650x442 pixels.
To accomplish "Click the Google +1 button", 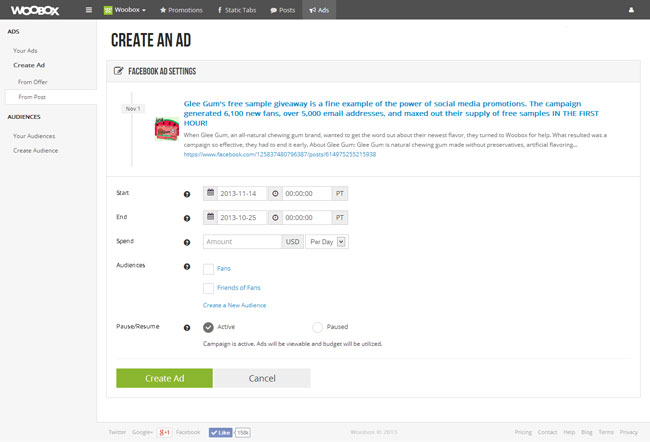I will pos(165,432).
